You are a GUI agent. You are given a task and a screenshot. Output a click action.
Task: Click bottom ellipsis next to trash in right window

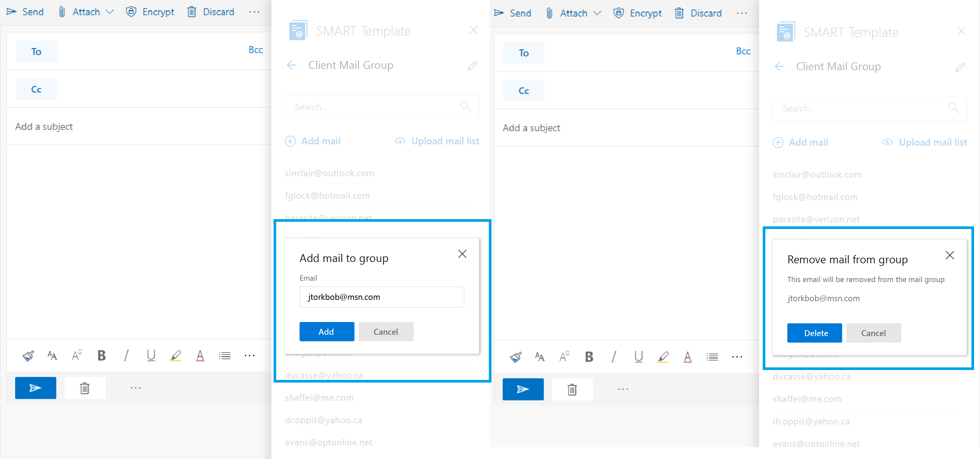click(623, 389)
